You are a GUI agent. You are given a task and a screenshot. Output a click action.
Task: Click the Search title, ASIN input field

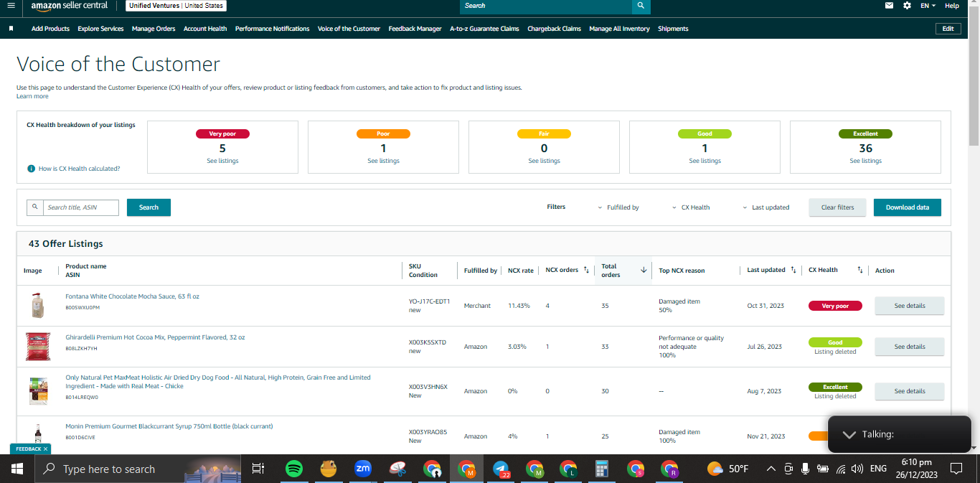(x=81, y=207)
